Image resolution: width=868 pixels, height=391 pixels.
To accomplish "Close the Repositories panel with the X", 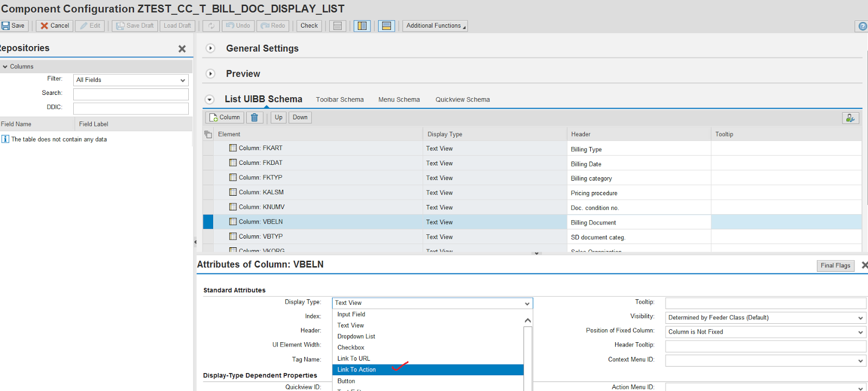I will [x=182, y=49].
